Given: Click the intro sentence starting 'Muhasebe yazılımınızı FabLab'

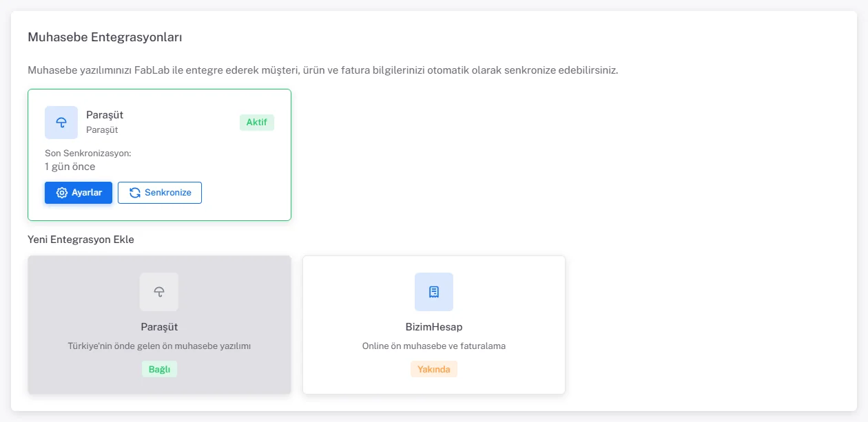Looking at the screenshot, I should pyautogui.click(x=323, y=70).
